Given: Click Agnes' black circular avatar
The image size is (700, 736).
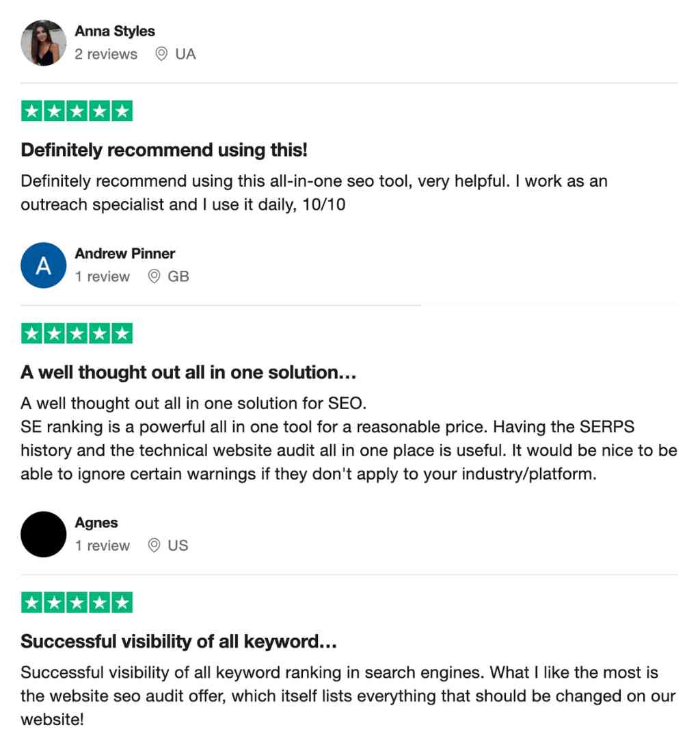Looking at the screenshot, I should pyautogui.click(x=44, y=534).
